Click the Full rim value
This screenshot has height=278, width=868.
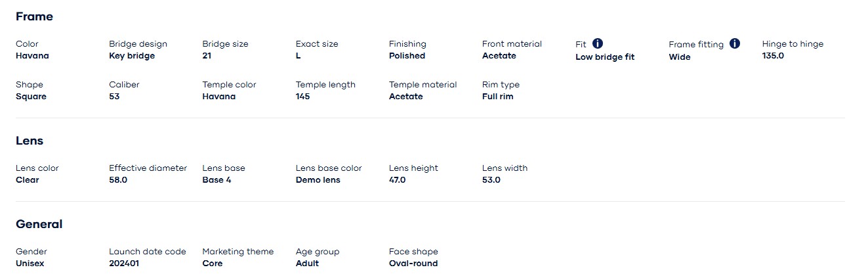(498, 97)
